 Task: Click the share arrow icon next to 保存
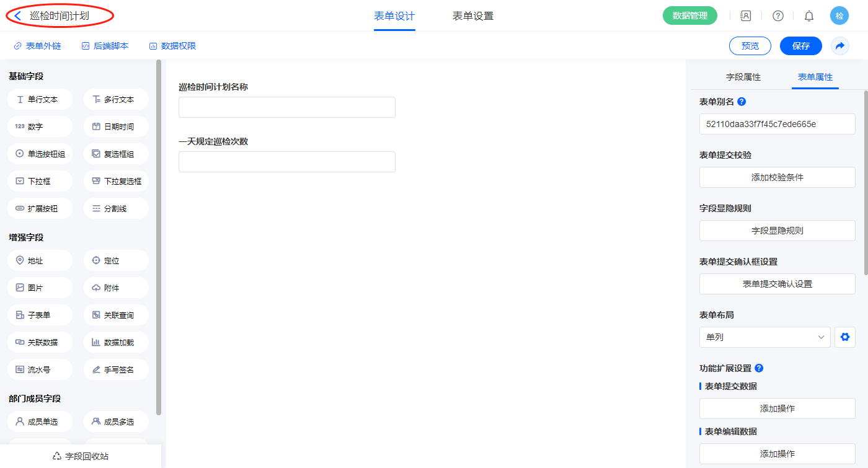(840, 46)
